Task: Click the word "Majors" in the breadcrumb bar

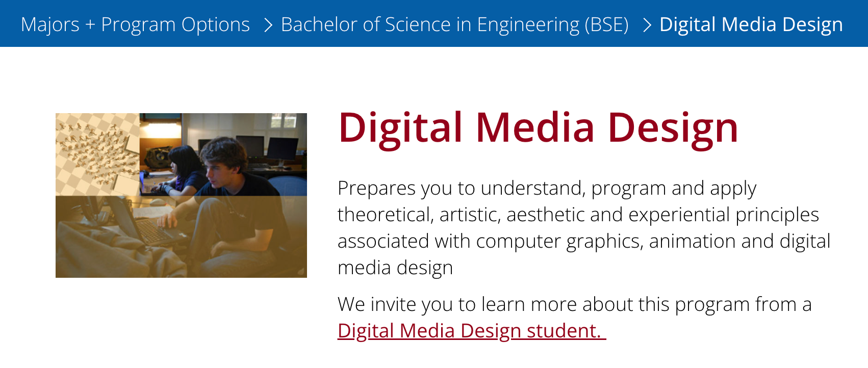Action: 50,24
